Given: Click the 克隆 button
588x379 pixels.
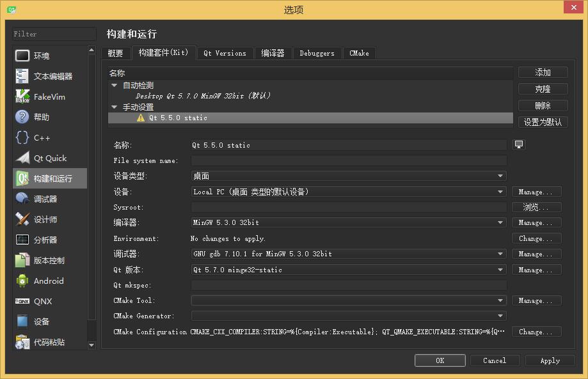Looking at the screenshot, I should (x=543, y=89).
